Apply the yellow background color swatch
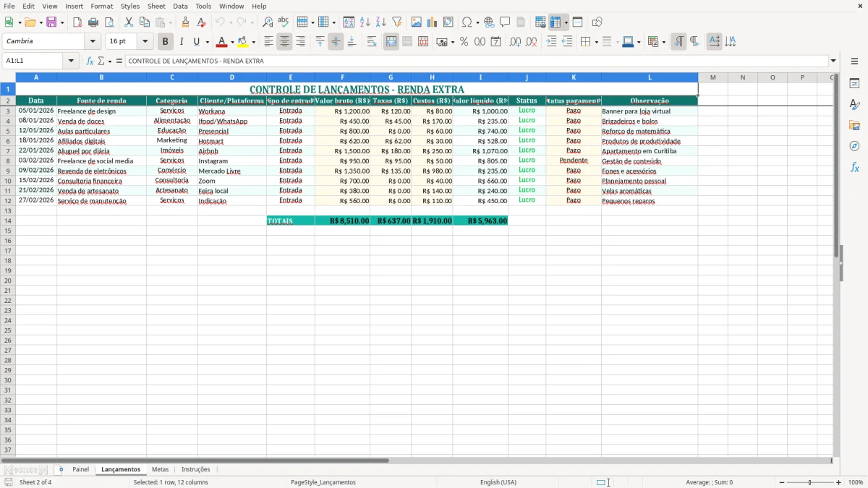The image size is (868, 488). pos(243,42)
